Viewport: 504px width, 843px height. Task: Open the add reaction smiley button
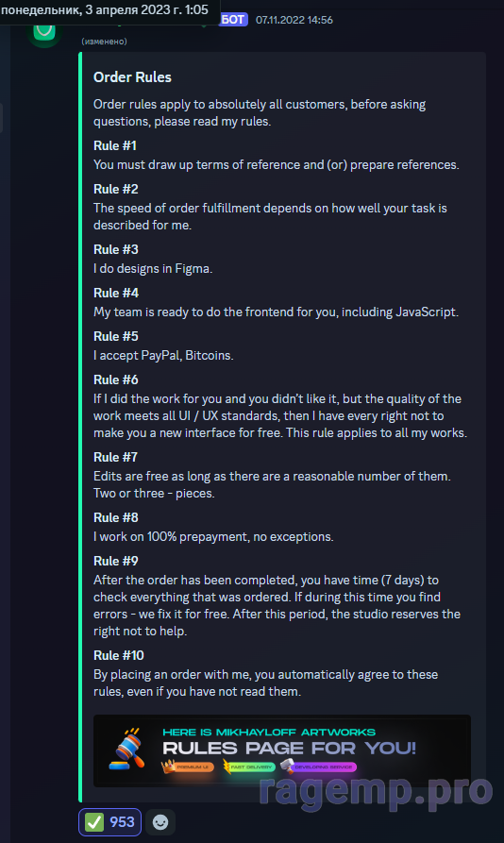point(160,822)
